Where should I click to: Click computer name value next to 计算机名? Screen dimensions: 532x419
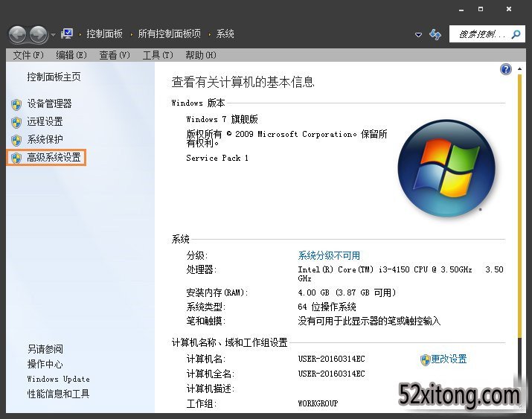click(332, 359)
